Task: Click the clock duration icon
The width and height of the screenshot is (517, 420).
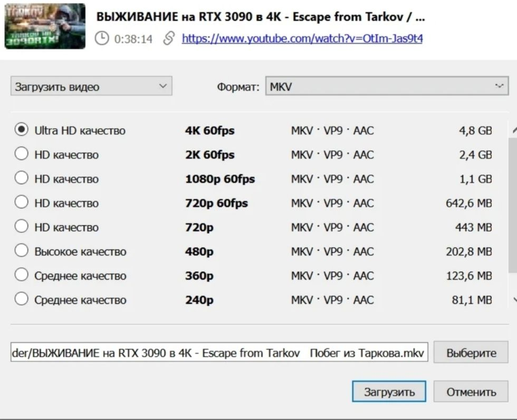Action: (101, 38)
